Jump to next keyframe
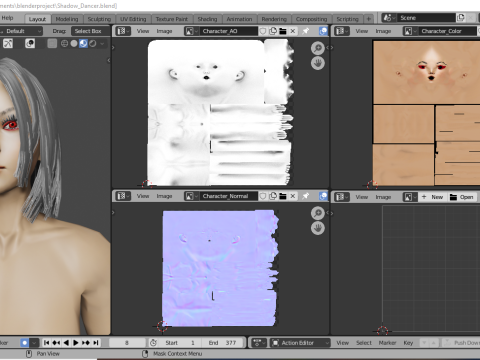 (x=86, y=343)
